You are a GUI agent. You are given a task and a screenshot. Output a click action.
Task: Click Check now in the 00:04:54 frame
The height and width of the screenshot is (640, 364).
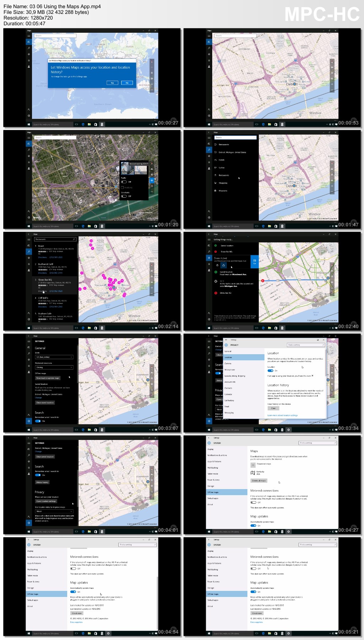[76, 613]
